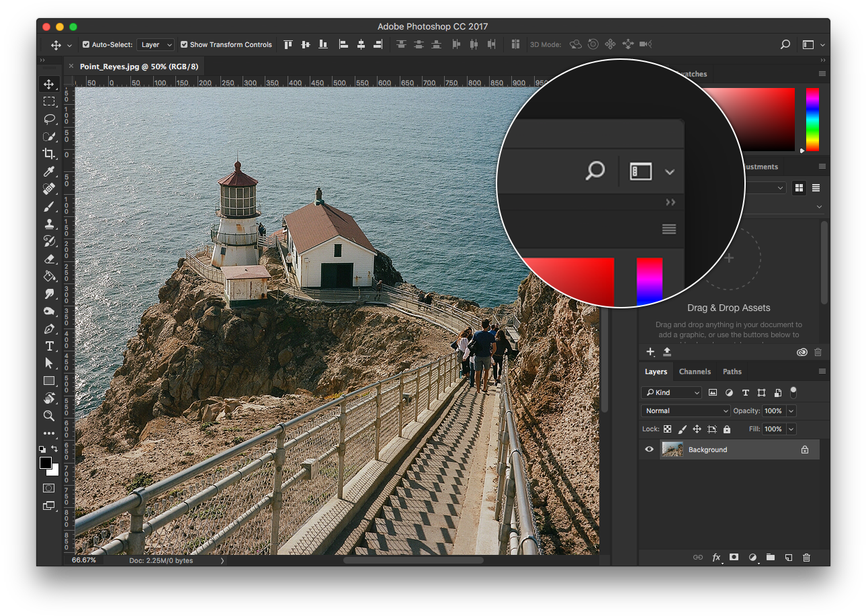Select the Path Selection arrow tool

(x=49, y=363)
